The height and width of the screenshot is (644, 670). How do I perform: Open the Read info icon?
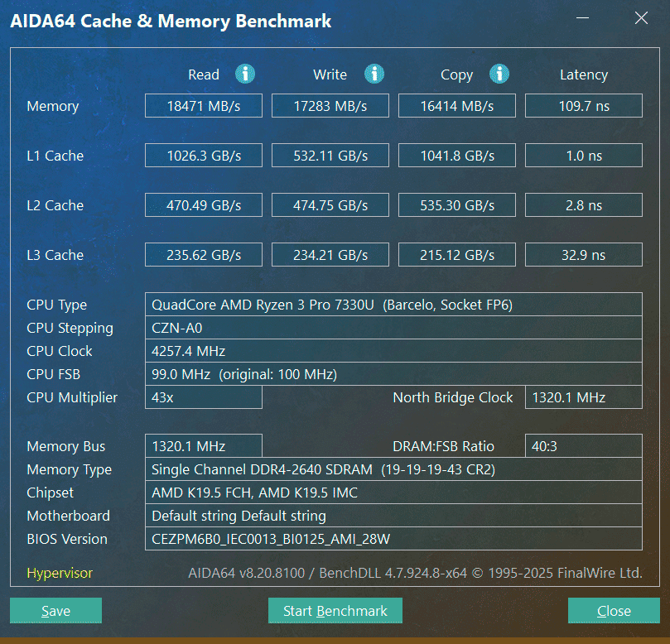pyautogui.click(x=245, y=74)
